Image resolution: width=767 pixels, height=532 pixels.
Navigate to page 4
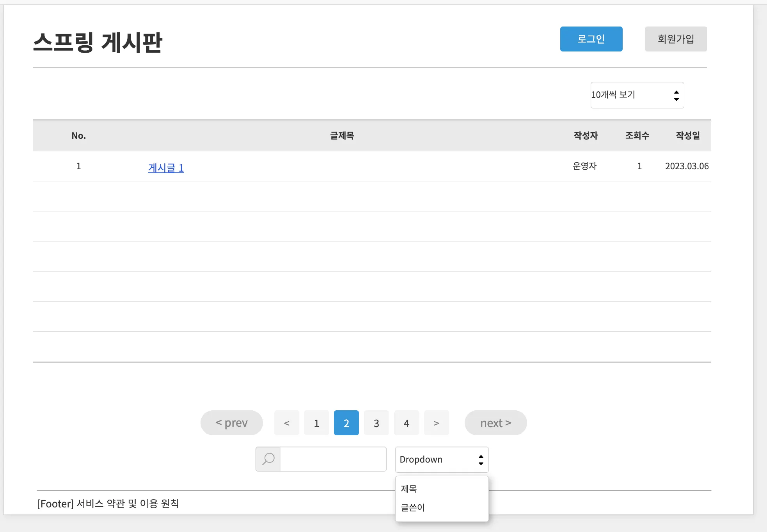(406, 423)
